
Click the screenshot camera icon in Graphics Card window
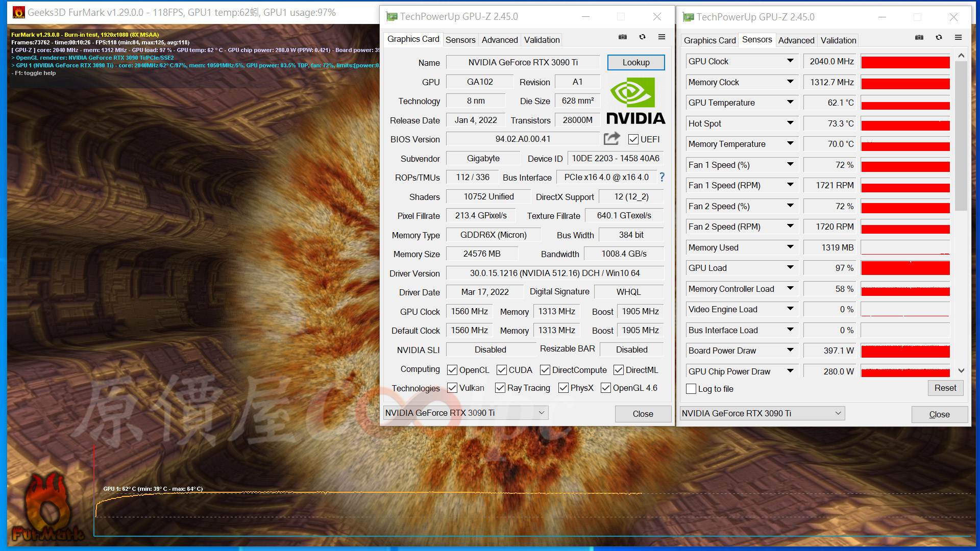pyautogui.click(x=623, y=37)
